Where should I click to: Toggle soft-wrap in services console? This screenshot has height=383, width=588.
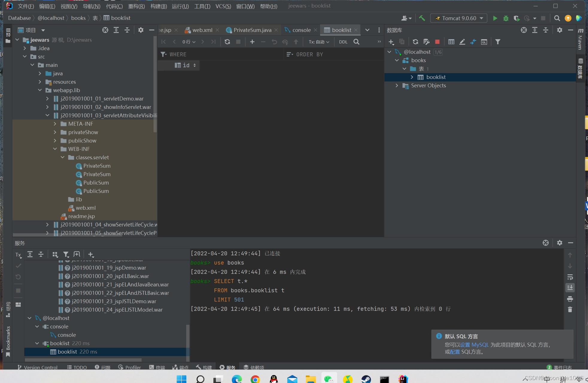point(570,277)
